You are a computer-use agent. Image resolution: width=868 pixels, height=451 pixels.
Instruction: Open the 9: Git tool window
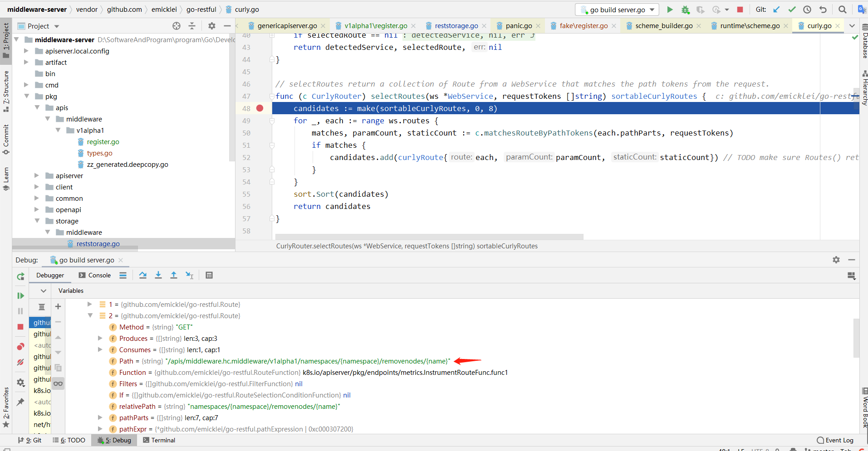tap(29, 440)
